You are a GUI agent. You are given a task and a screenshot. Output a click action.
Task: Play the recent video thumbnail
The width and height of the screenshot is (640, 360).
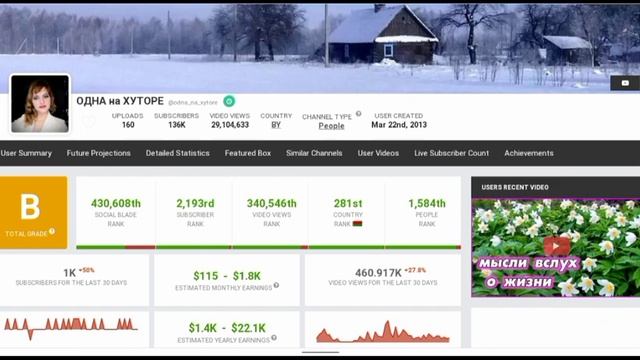tap(556, 247)
